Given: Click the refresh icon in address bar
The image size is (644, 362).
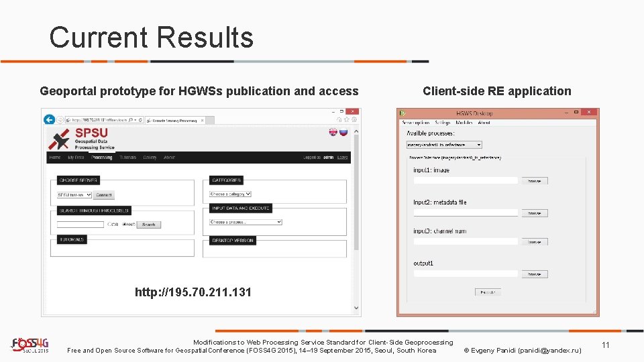Looking at the screenshot, I should click(x=140, y=120).
